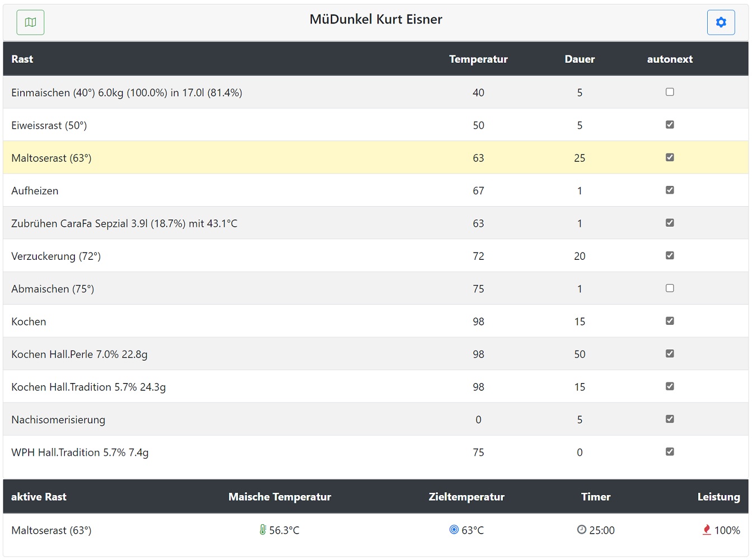The image size is (752, 560).
Task: Open settings with the gear icon
Action: tap(721, 22)
